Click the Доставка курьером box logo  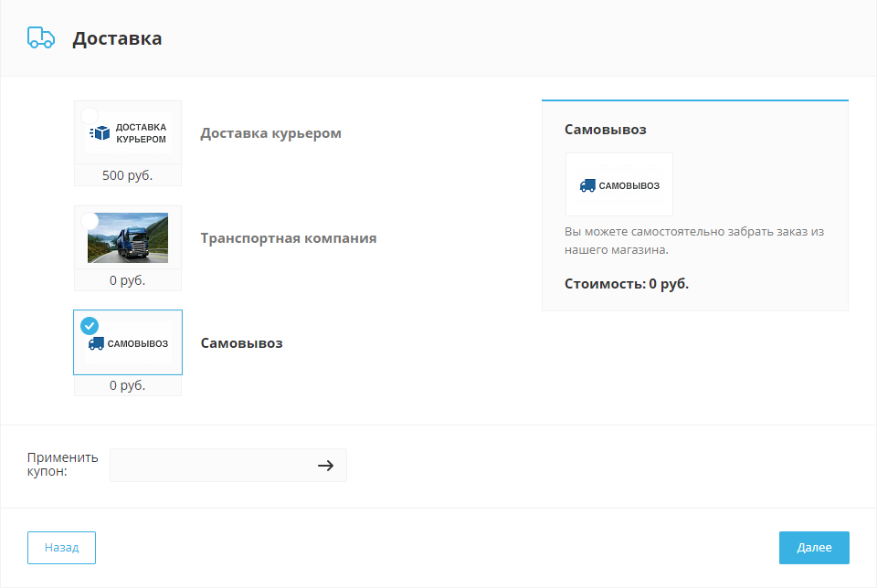pos(128,133)
